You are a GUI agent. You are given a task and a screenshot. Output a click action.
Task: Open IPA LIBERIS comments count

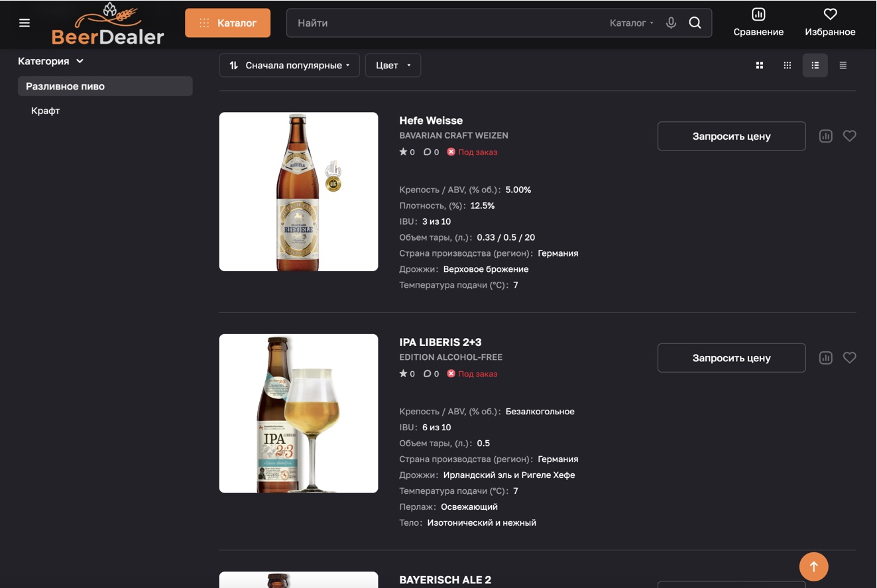click(431, 374)
